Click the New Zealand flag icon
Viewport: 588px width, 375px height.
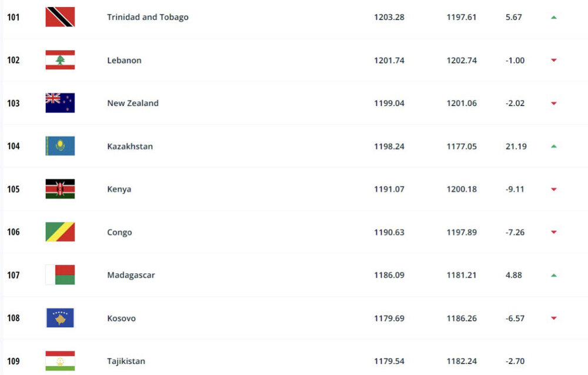click(x=60, y=103)
